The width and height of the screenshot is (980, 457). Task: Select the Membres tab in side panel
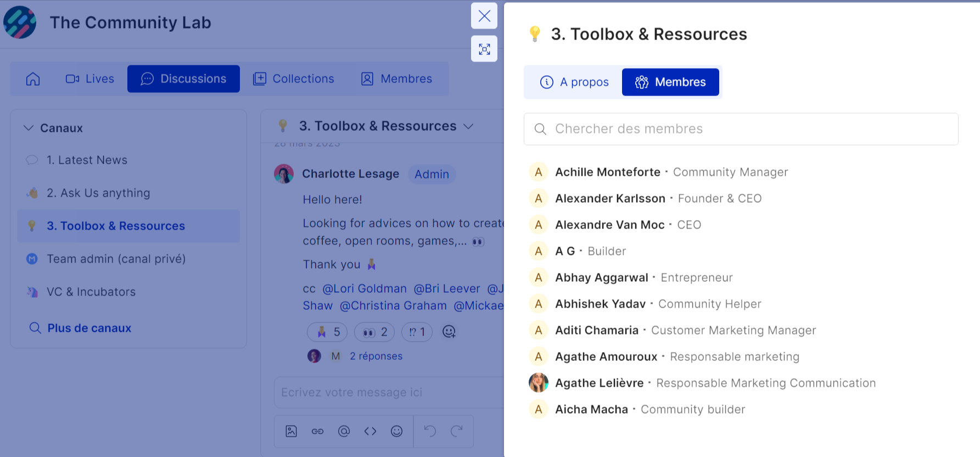pos(670,82)
